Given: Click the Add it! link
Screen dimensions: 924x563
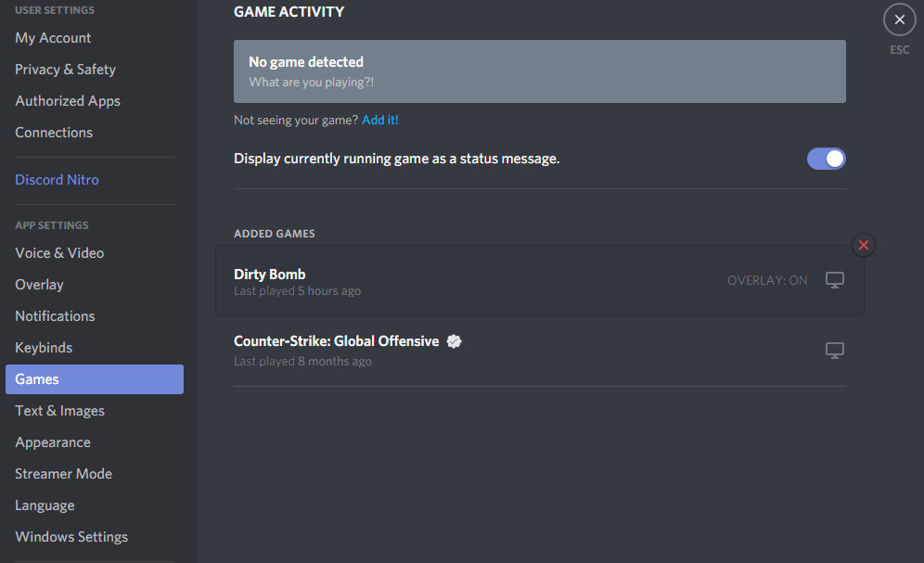Looking at the screenshot, I should coord(380,121).
